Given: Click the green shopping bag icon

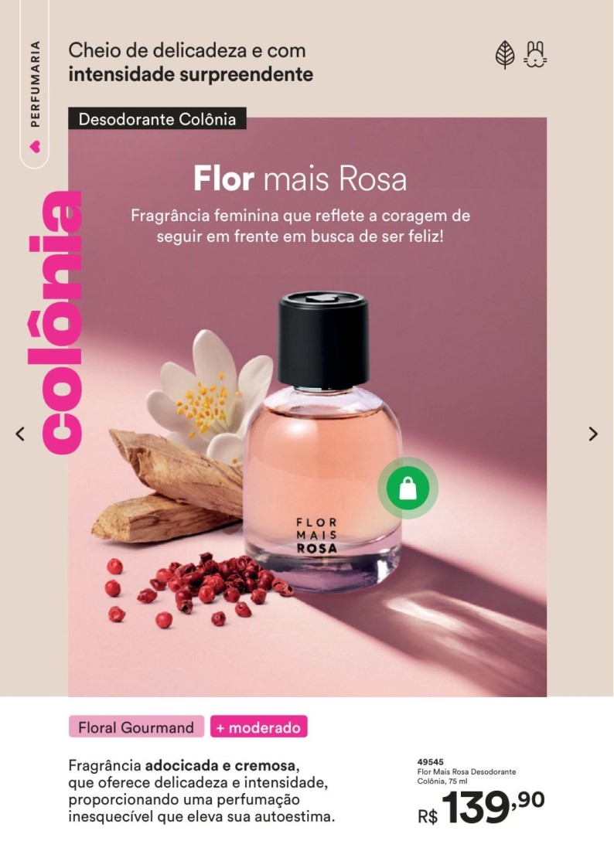Looking at the screenshot, I should 408,488.
